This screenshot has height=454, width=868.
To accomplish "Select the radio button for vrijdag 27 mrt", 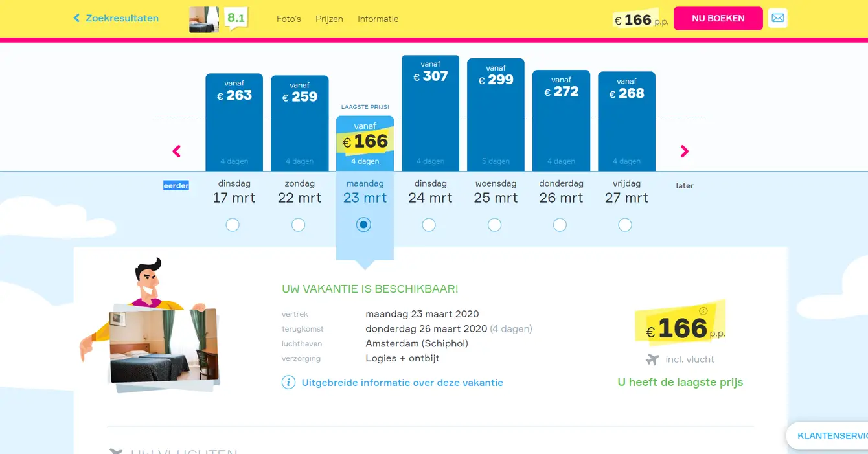I will coord(625,225).
